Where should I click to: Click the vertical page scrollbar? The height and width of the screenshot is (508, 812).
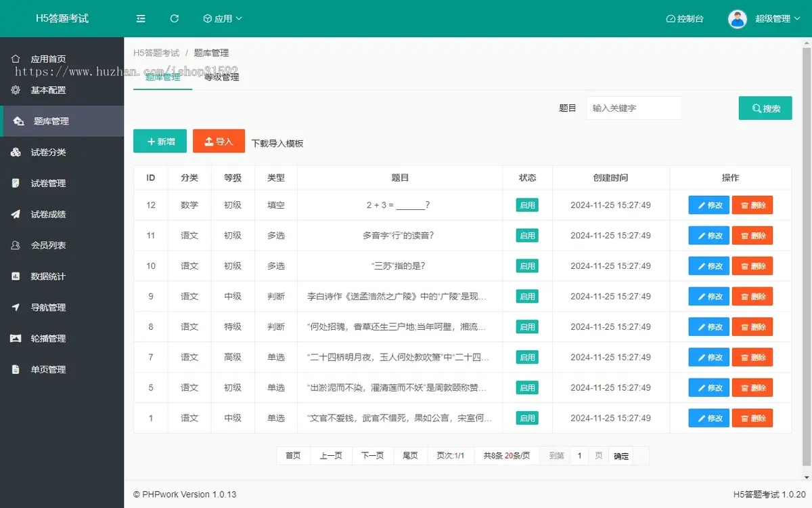(x=807, y=257)
